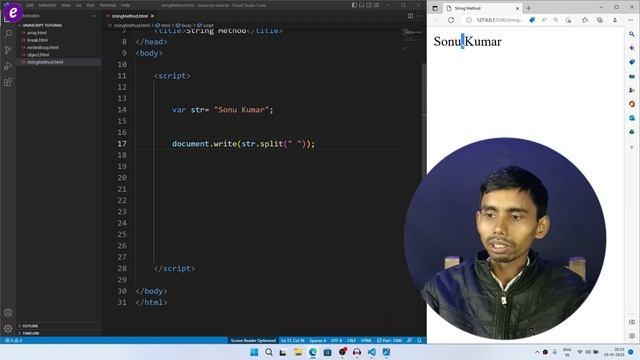Viewport: 640px width, 360px height.
Task: Close the String Method browser tab
Action: pos(517,8)
